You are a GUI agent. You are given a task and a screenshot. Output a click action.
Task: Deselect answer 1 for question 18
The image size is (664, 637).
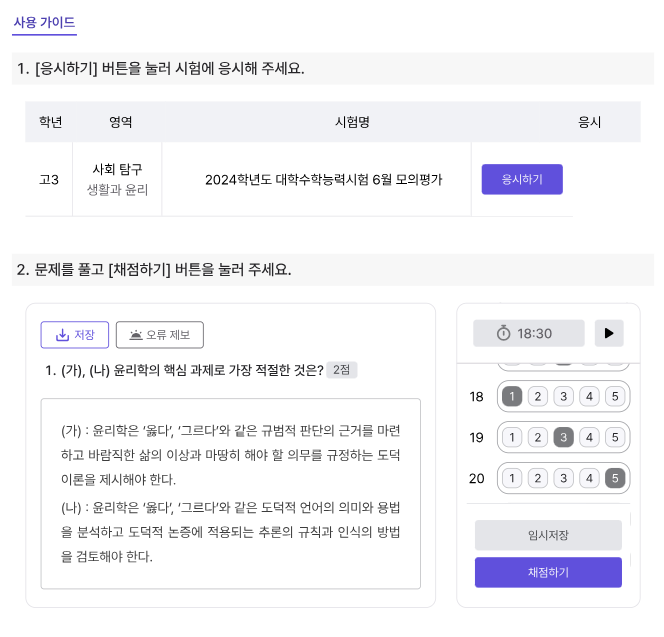click(512, 396)
